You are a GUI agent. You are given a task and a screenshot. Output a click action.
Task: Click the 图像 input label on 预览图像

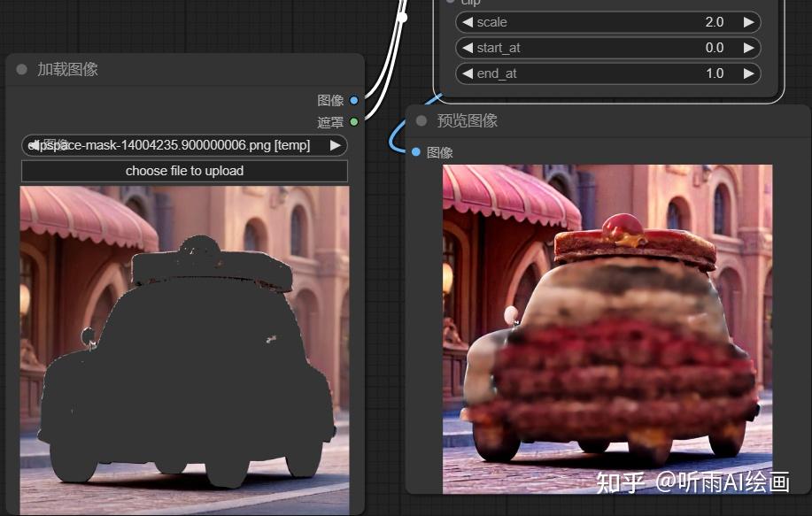(x=440, y=152)
